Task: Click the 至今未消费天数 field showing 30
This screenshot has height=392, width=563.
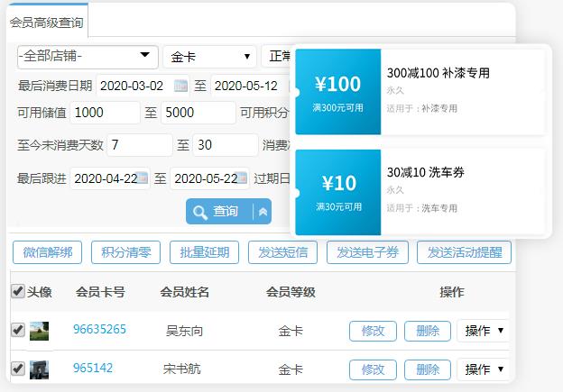Action: (x=226, y=145)
